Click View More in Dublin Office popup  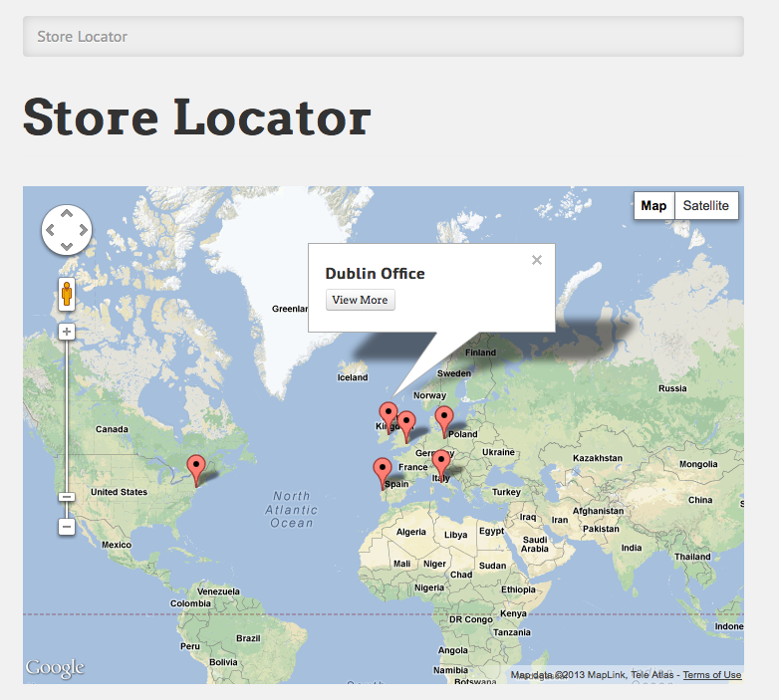click(x=361, y=300)
